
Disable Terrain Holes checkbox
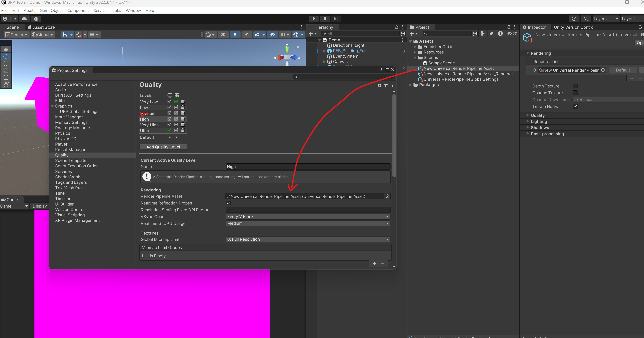575,106
